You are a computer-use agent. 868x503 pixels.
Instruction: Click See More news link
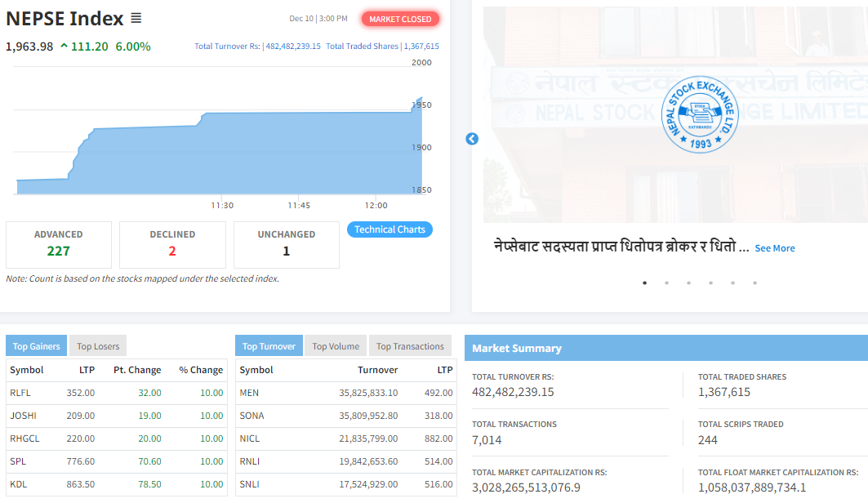point(774,248)
